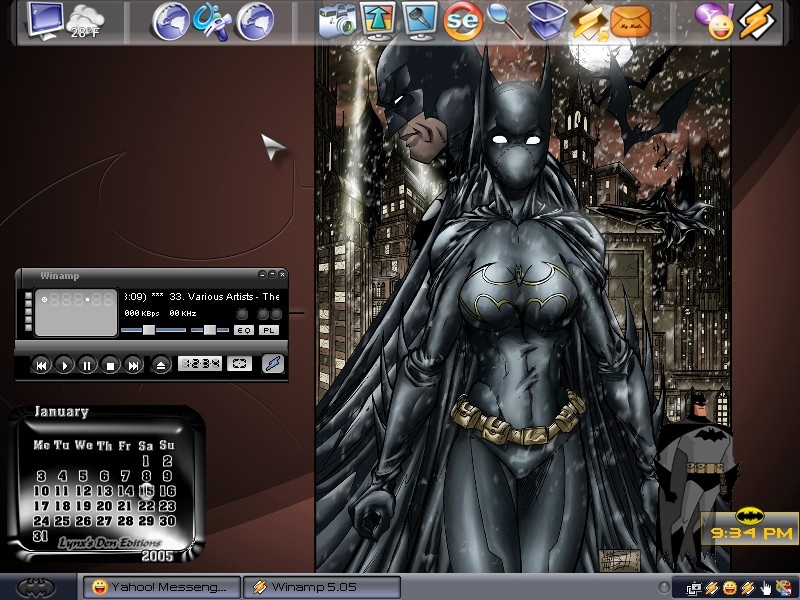Screen dimensions: 800x600
Task: Click the crossed-out palette tray icon
Action: pos(783,588)
